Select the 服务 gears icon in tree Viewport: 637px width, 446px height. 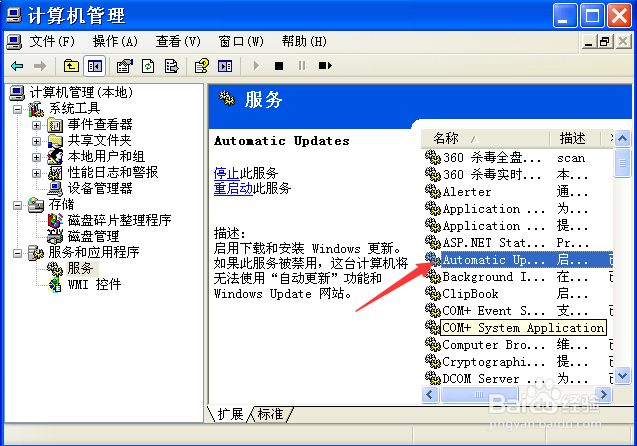point(54,269)
